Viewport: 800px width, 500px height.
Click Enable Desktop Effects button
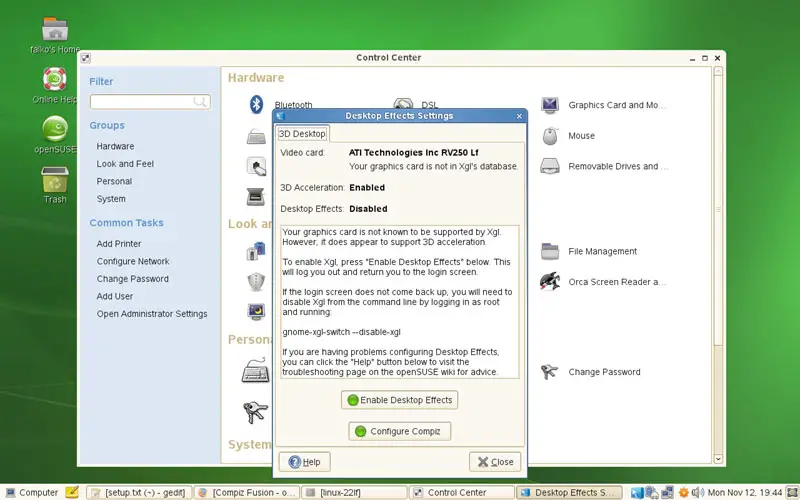[x=399, y=400]
